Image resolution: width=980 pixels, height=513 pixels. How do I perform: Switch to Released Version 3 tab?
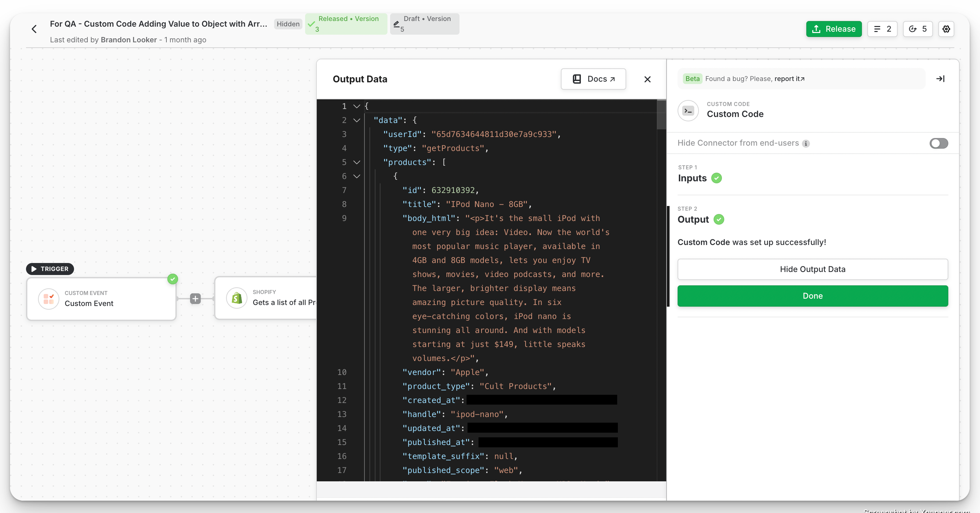pos(346,24)
